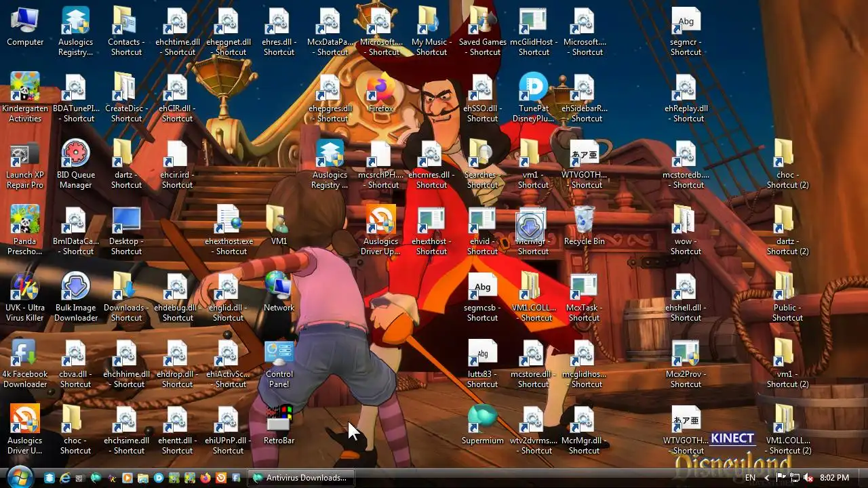This screenshot has width=868, height=488.
Task: Launch Firefox from the taskbar
Action: coord(205,478)
